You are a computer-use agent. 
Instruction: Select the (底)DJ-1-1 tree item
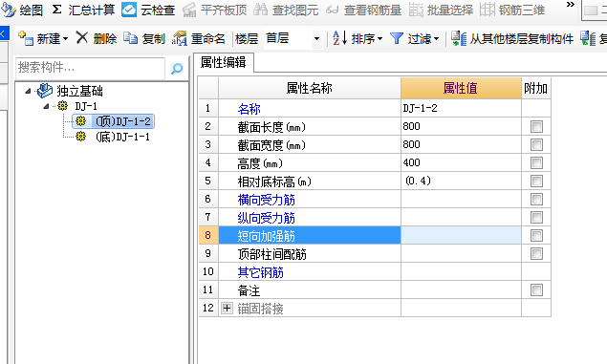[x=122, y=137]
